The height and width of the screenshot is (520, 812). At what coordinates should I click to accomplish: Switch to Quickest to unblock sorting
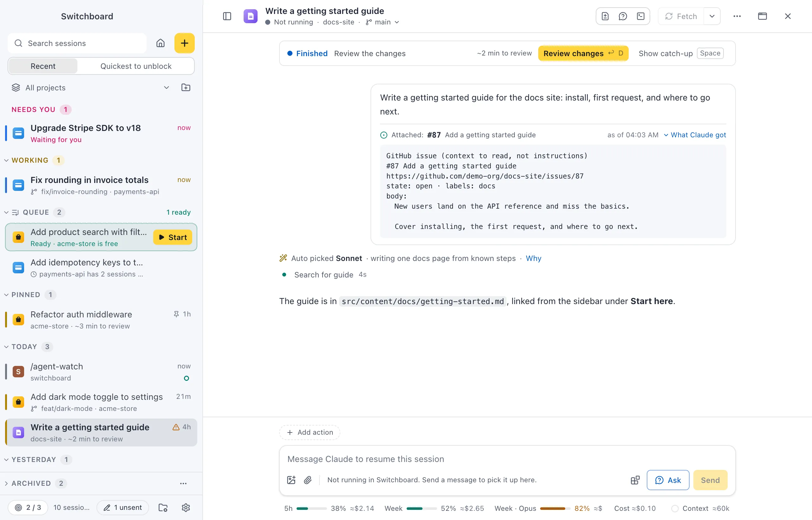pyautogui.click(x=136, y=66)
